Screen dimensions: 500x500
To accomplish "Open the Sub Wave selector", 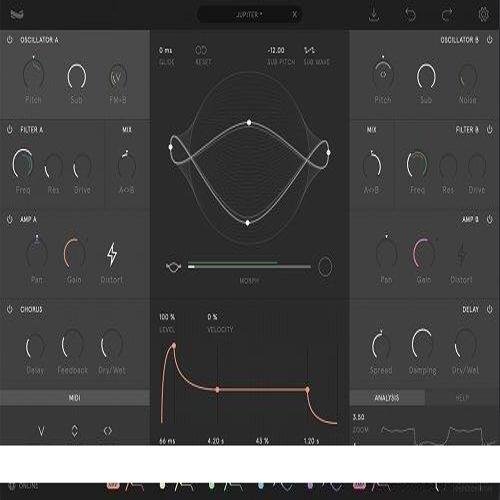I will pyautogui.click(x=310, y=51).
